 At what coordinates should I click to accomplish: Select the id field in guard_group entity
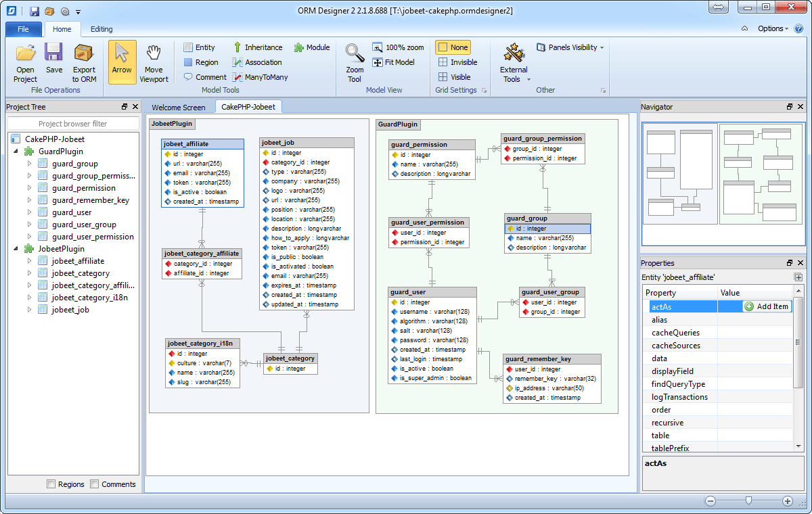coord(547,229)
